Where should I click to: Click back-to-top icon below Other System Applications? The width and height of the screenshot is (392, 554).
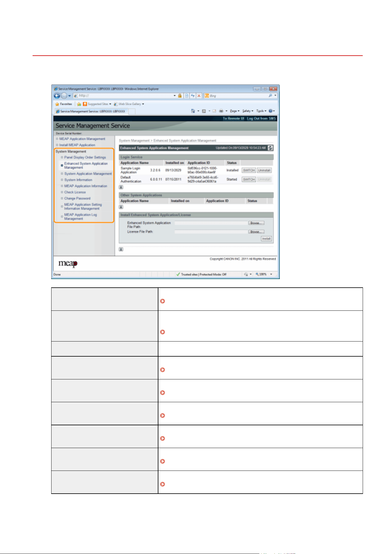121,207
